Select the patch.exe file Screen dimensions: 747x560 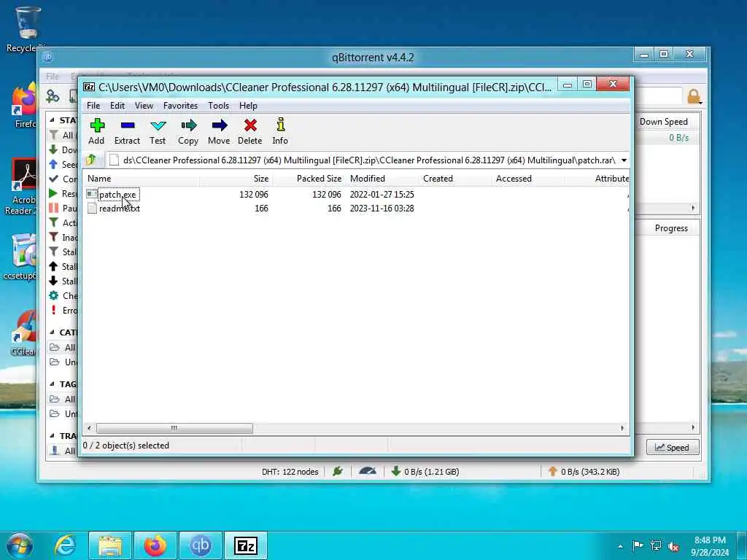pyautogui.click(x=117, y=194)
